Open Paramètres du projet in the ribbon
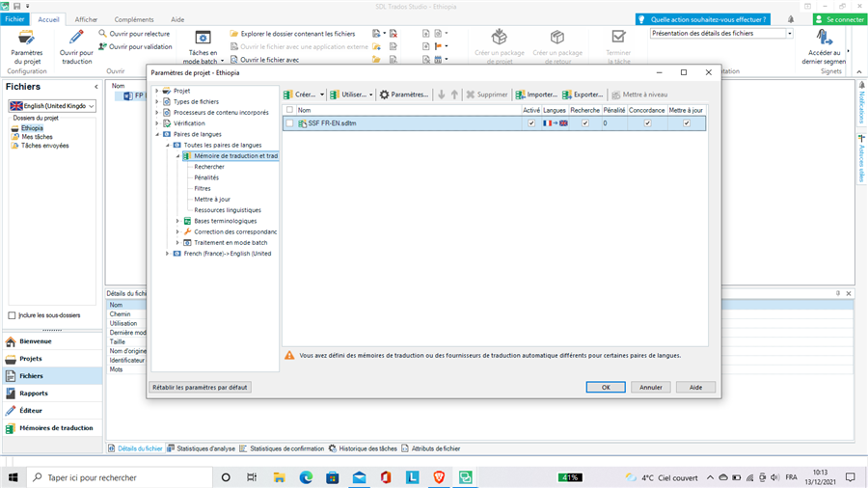The width and height of the screenshot is (868, 488). point(26,46)
